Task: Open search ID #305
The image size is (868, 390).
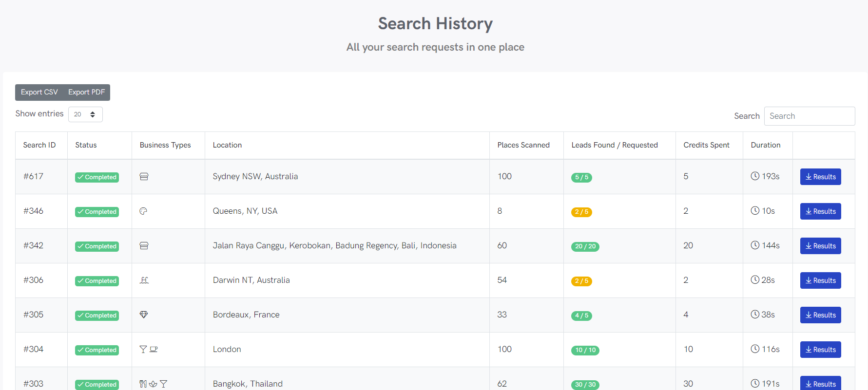Action: (33, 315)
